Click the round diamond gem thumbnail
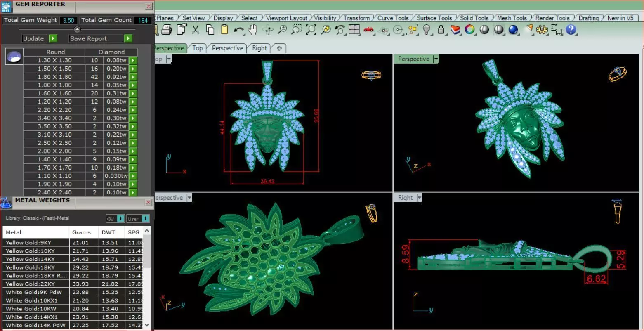Image resolution: width=644 pixels, height=331 pixels. [14, 57]
